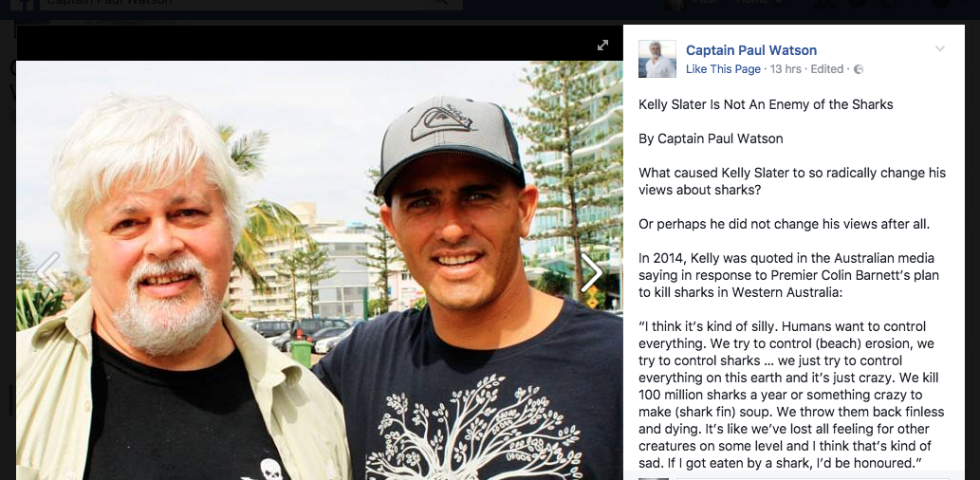Click the photo of the two men
The image size is (980, 480).
(320, 270)
